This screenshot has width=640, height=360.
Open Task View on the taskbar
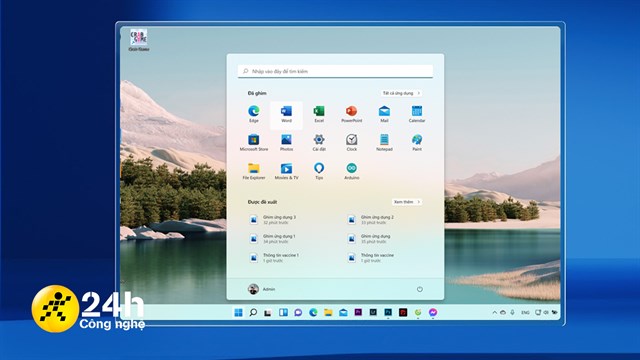268,313
